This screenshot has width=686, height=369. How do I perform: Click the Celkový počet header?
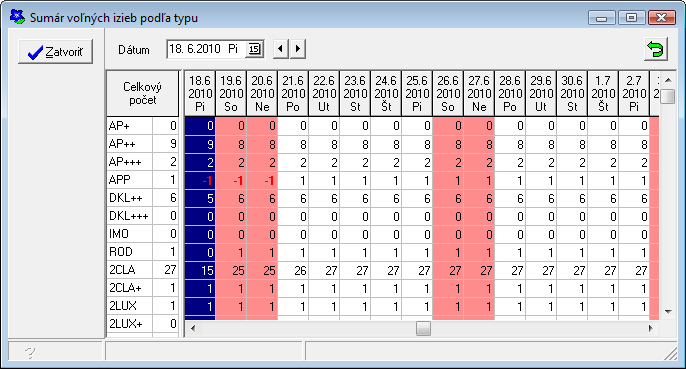143,94
